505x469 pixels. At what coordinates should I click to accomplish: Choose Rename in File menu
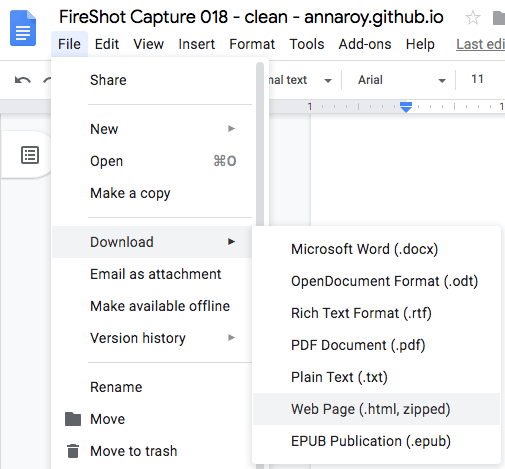[x=152, y=387]
